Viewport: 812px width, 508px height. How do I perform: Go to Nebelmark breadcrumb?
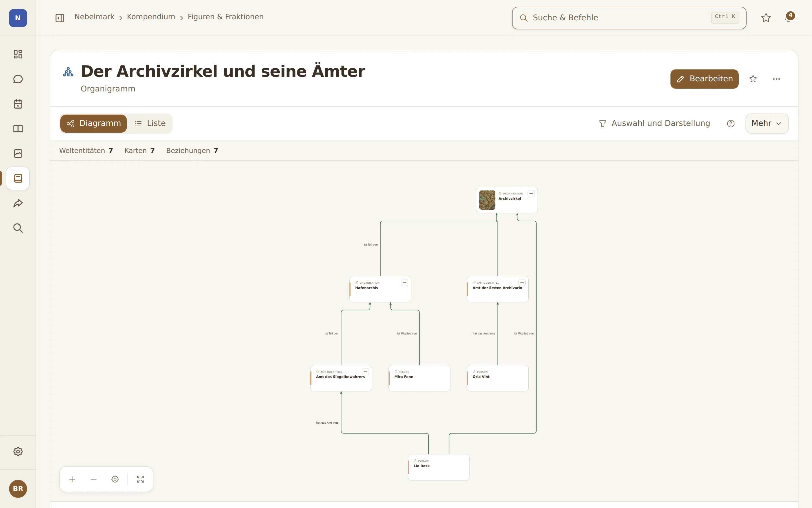94,17
